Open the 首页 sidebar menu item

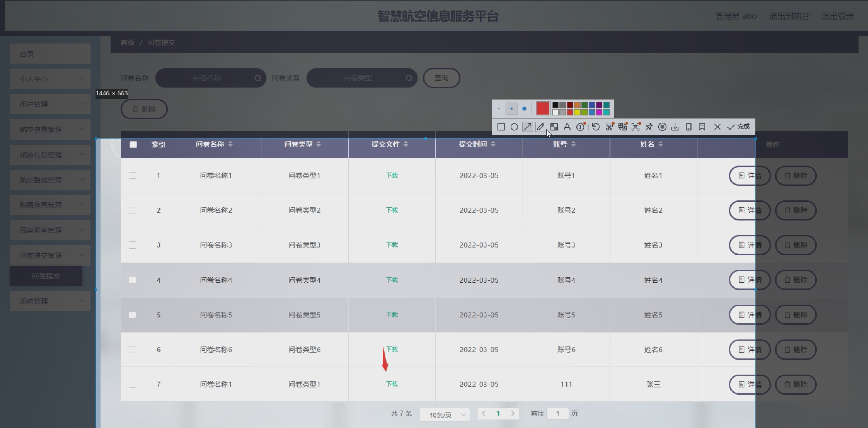(50, 54)
